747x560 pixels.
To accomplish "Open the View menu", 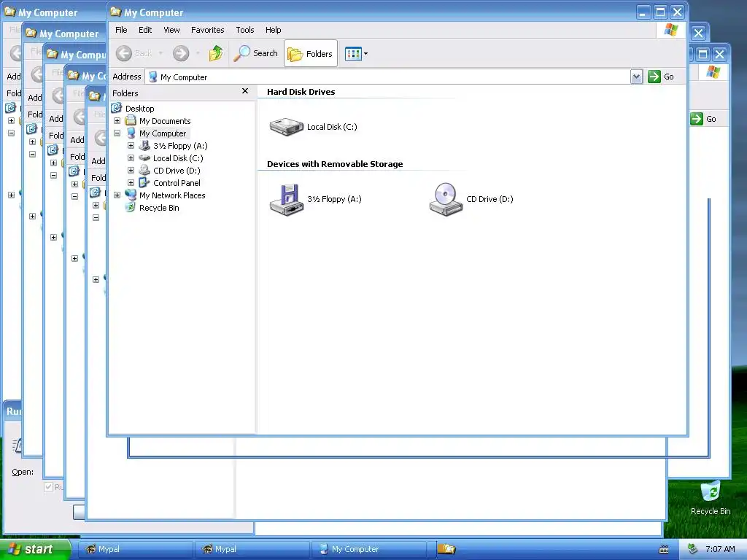I will point(171,29).
